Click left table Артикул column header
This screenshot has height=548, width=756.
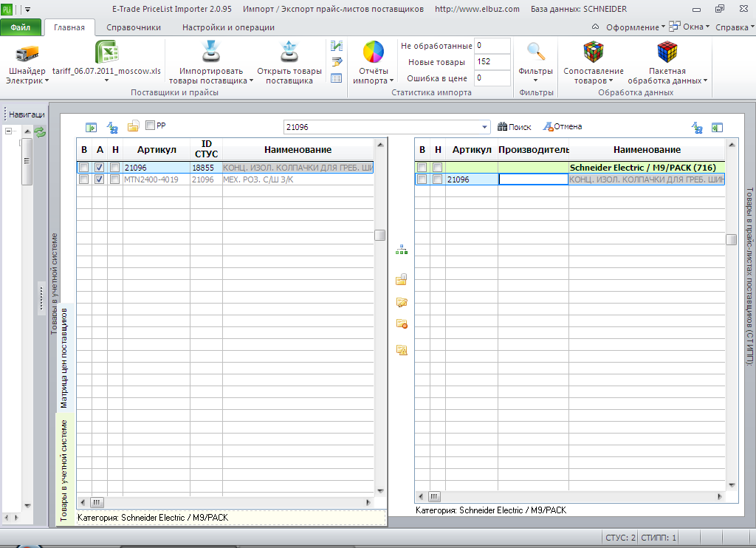(157, 149)
